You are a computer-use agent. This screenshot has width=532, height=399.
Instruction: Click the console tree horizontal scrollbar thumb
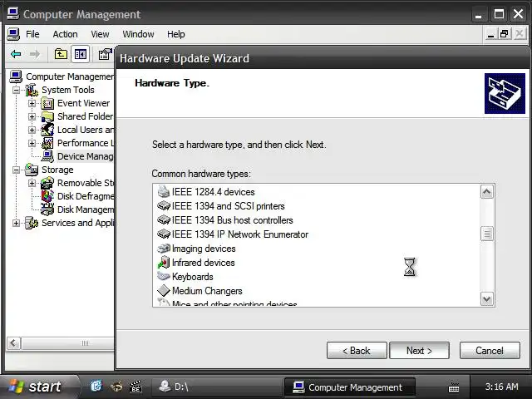click(67, 343)
